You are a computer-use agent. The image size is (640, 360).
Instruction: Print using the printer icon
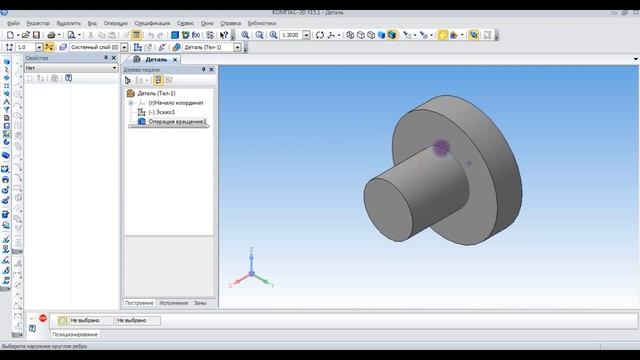pos(51,35)
